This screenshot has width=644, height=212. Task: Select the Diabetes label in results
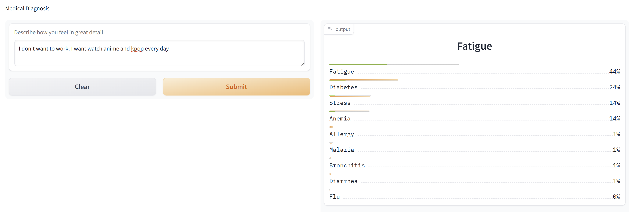point(343,87)
